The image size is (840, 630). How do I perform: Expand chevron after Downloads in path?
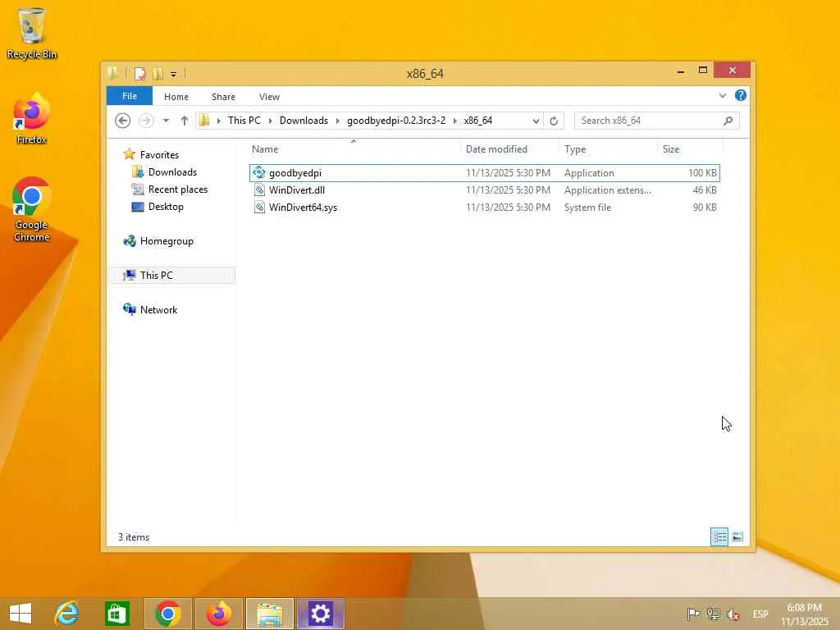pyautogui.click(x=337, y=121)
